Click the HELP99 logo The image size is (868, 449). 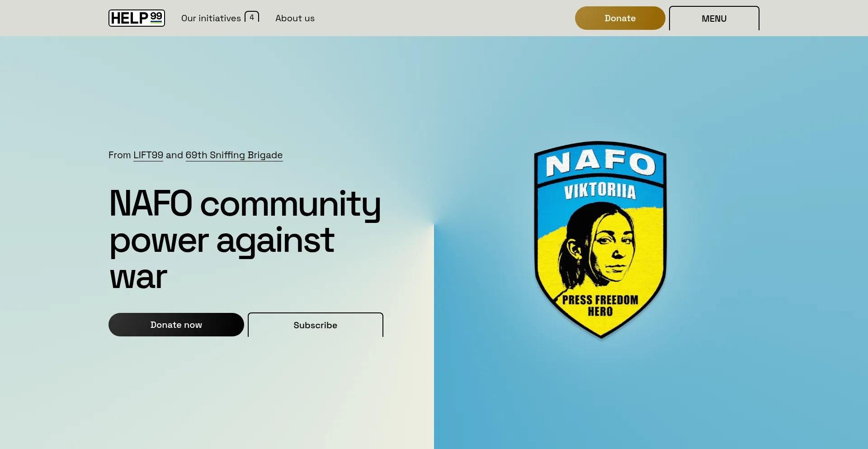coord(137,18)
